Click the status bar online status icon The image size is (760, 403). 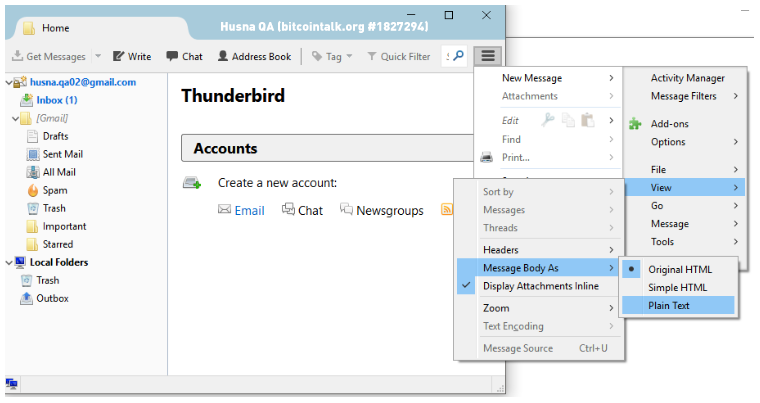click(x=11, y=384)
